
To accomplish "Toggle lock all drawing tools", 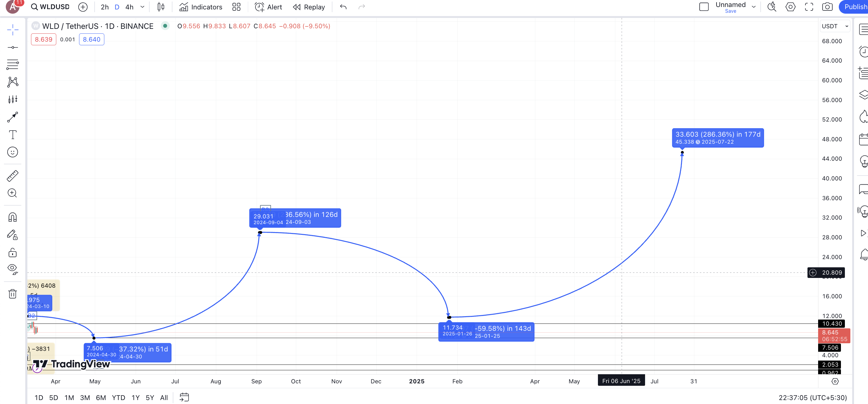I will 12,252.
